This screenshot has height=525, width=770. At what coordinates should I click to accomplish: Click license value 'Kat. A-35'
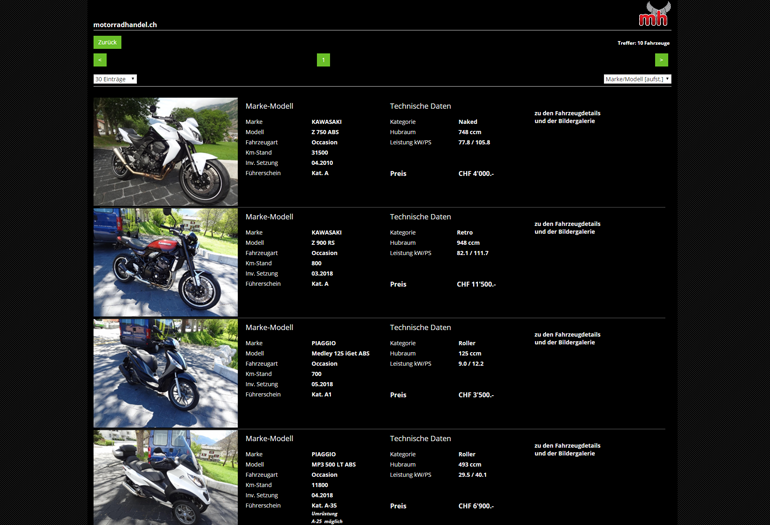[x=324, y=505]
